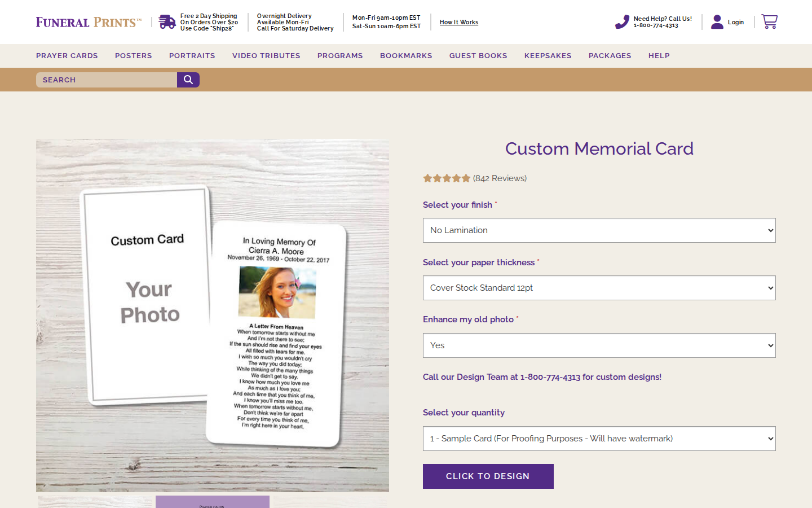Click the 842 Reviews link

tap(500, 178)
